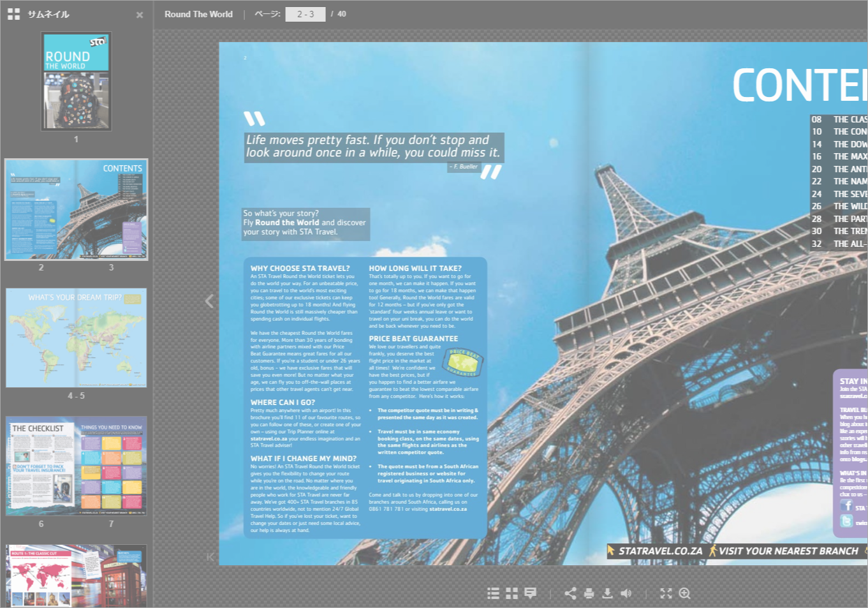Go to the previous page arrow
The image size is (868, 608).
click(209, 301)
